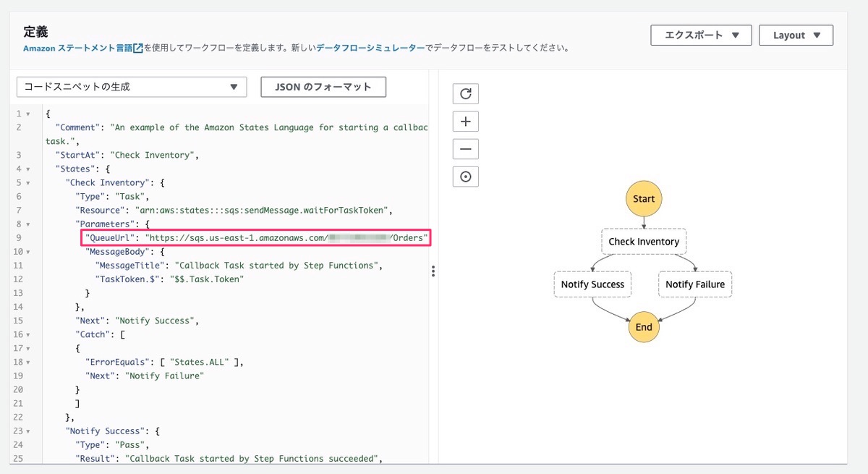Open the Layout dropdown
Viewport: 868px width, 474px height.
click(x=796, y=35)
